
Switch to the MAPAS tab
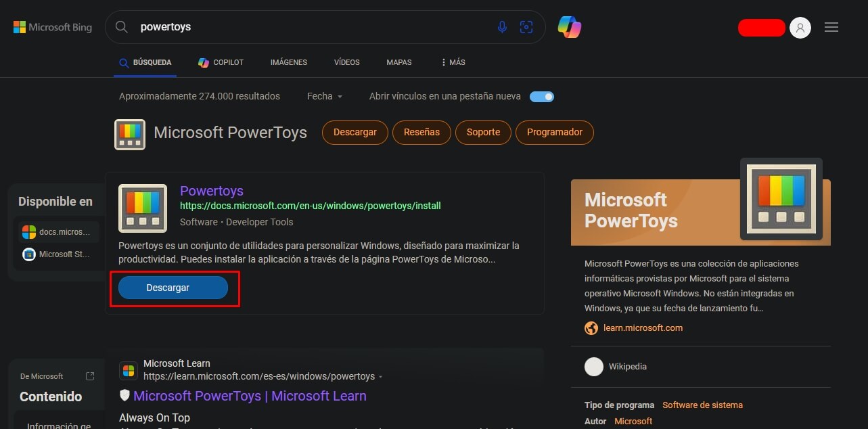[x=399, y=62]
